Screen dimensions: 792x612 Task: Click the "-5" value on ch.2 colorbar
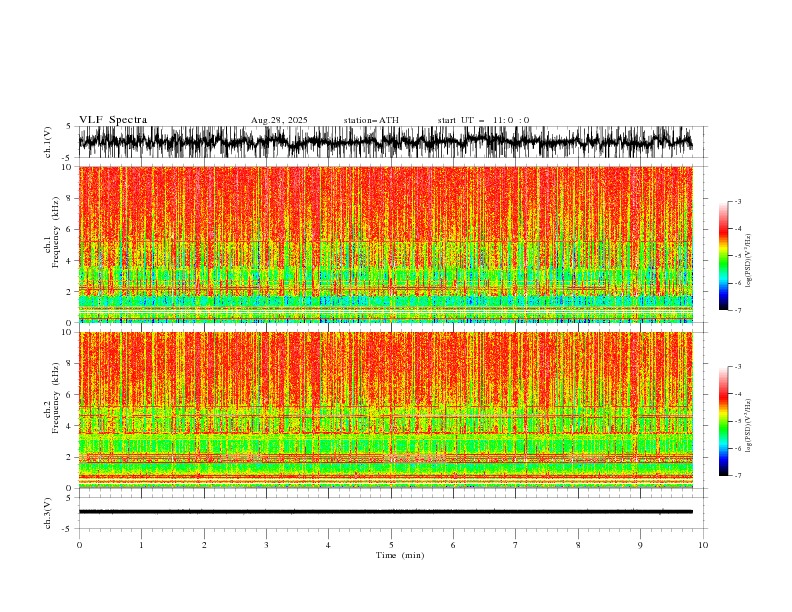738,422
